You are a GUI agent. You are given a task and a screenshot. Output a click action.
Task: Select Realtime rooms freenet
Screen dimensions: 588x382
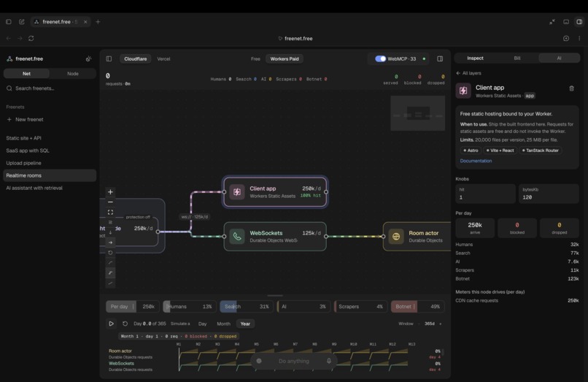pos(50,175)
